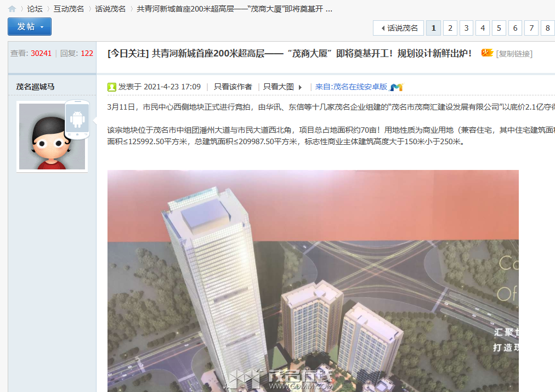Enable view-only-author mode via 只看该作者
The image size is (555, 392).
point(233,87)
